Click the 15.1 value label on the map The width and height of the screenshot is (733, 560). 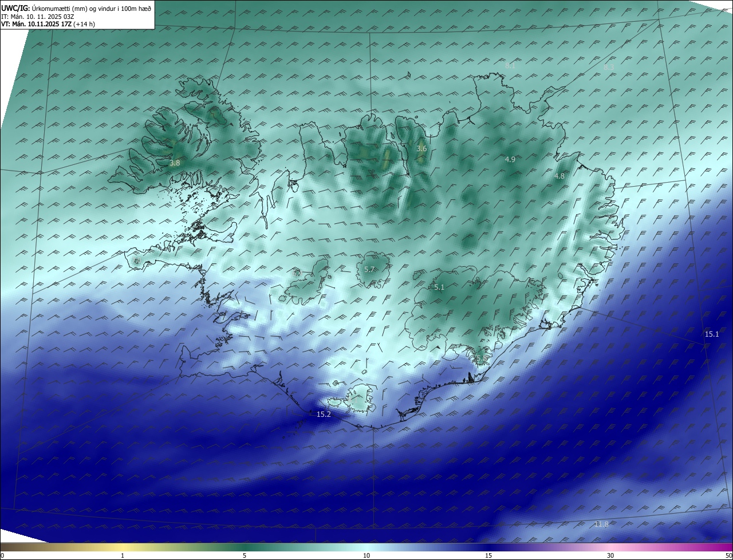click(x=712, y=334)
